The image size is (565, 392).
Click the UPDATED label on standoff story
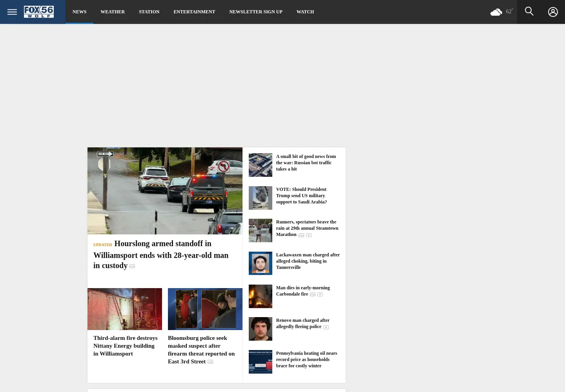click(102, 245)
